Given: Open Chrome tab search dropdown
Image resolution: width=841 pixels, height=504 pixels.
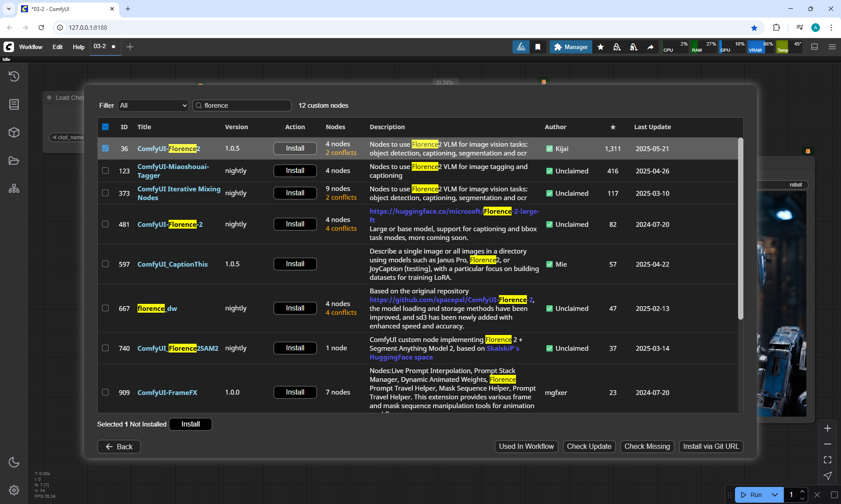Looking at the screenshot, I should [8, 9].
